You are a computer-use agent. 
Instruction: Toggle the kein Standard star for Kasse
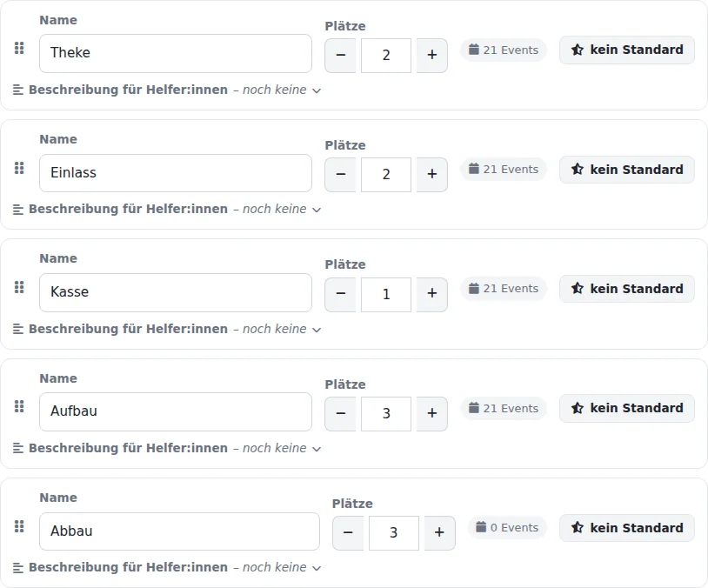627,289
